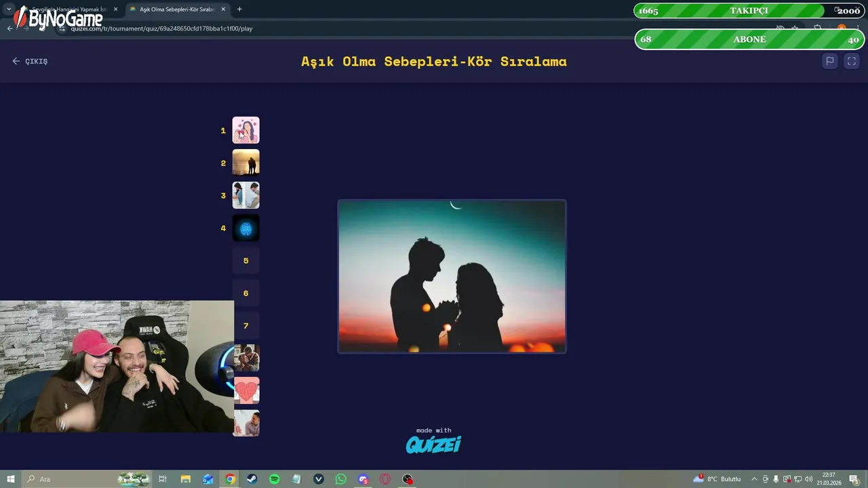Open the clock and date 22:37
The width and height of the screenshot is (868, 488).
point(828,479)
